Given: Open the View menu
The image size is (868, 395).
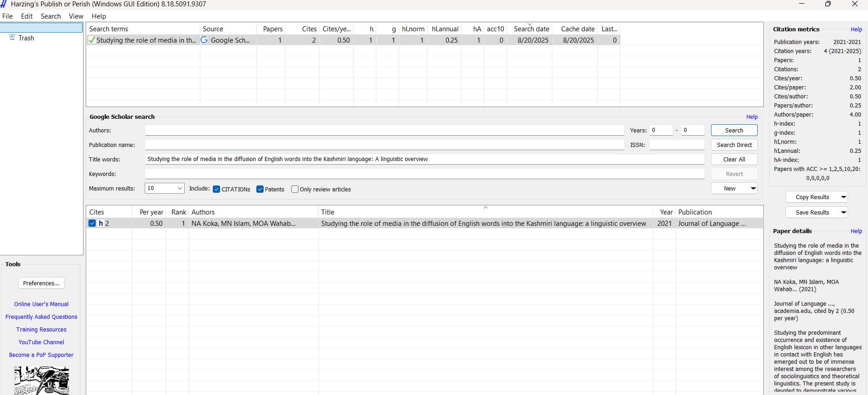Looking at the screenshot, I should pyautogui.click(x=76, y=16).
